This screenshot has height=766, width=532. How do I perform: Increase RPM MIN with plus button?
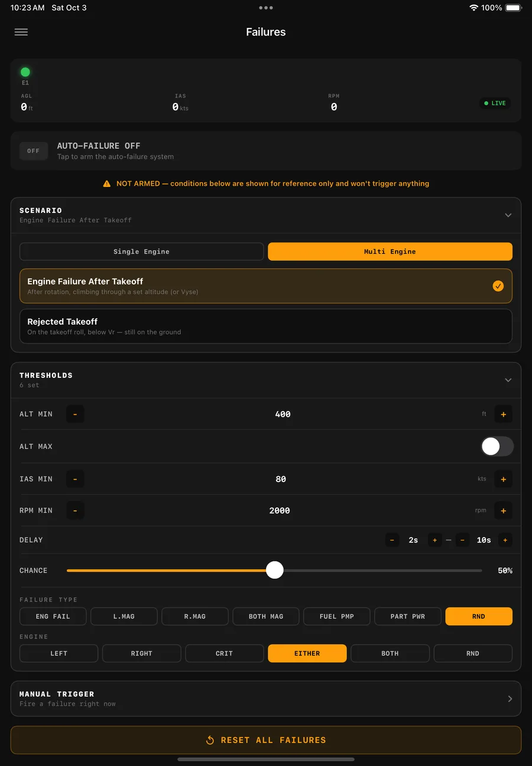coord(504,510)
